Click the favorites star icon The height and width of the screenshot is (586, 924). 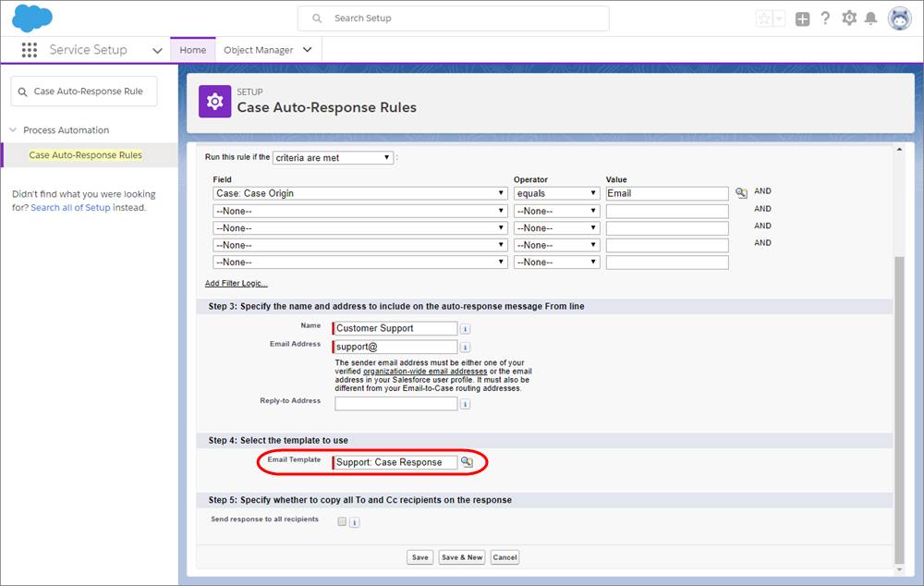(x=764, y=18)
